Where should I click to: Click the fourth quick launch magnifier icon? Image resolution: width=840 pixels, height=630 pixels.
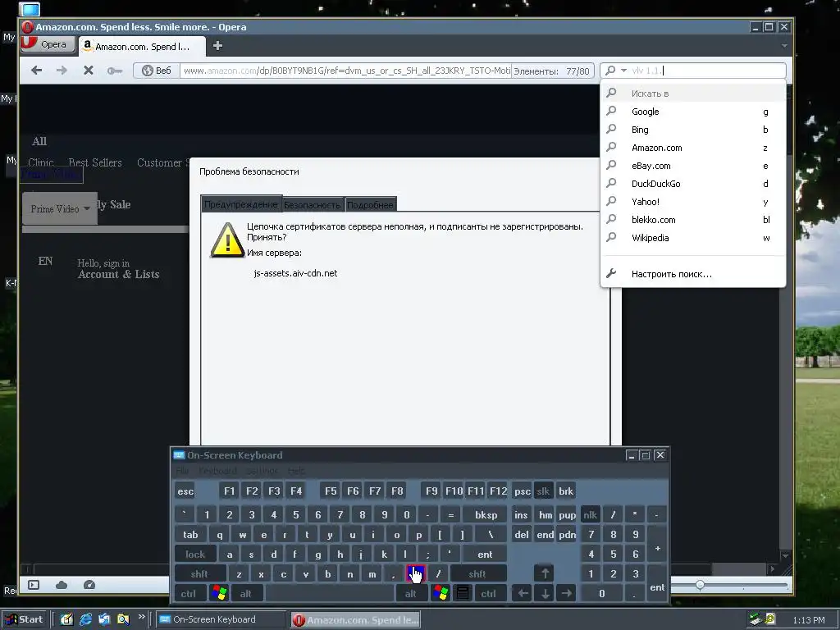(123, 619)
